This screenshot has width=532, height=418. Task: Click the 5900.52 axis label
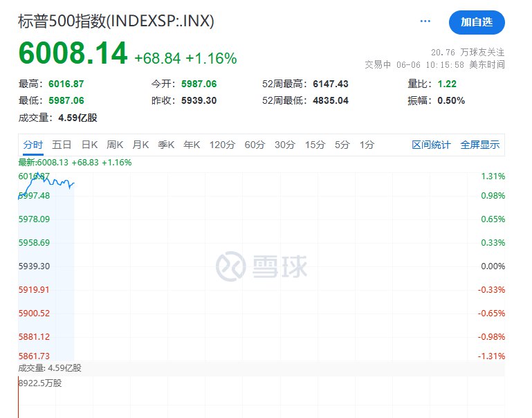34,313
